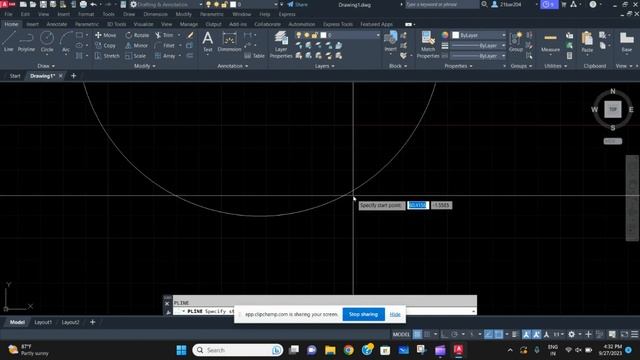Toggle polar tracking in status bar
Viewport: 640px width, 360px height.
pos(454,334)
